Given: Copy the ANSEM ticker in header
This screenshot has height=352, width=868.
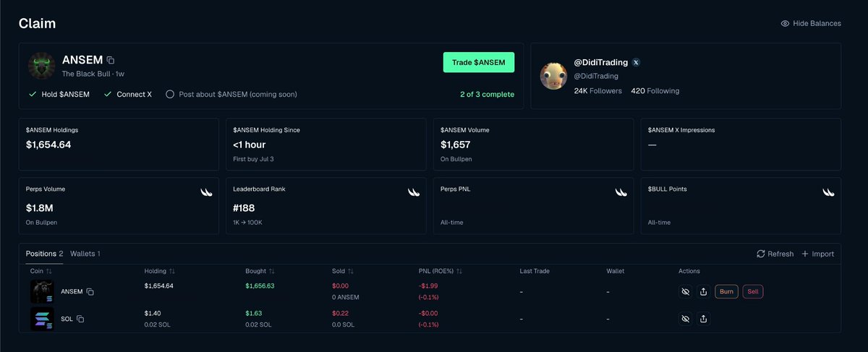Looking at the screenshot, I should coord(111,61).
